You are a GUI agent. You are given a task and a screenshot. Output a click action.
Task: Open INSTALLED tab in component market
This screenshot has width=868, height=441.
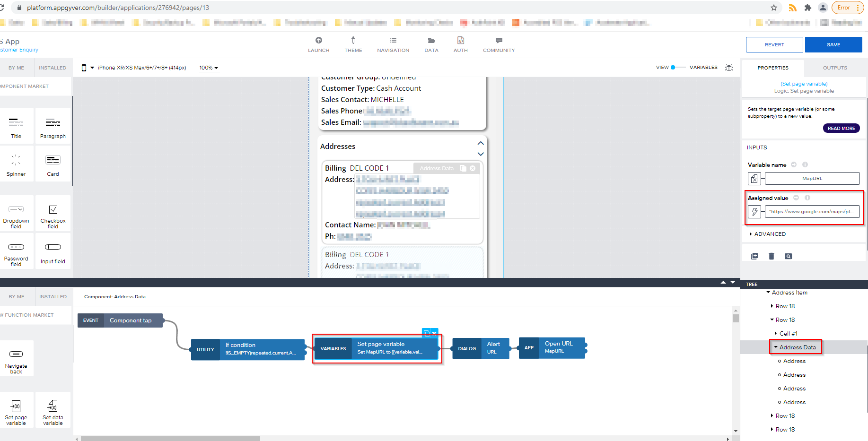click(53, 68)
